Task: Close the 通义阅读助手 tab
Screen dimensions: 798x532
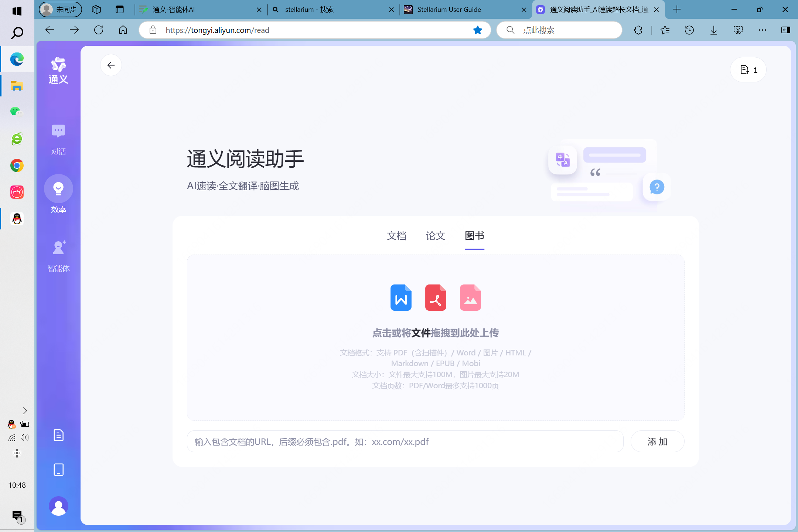Action: (657, 10)
